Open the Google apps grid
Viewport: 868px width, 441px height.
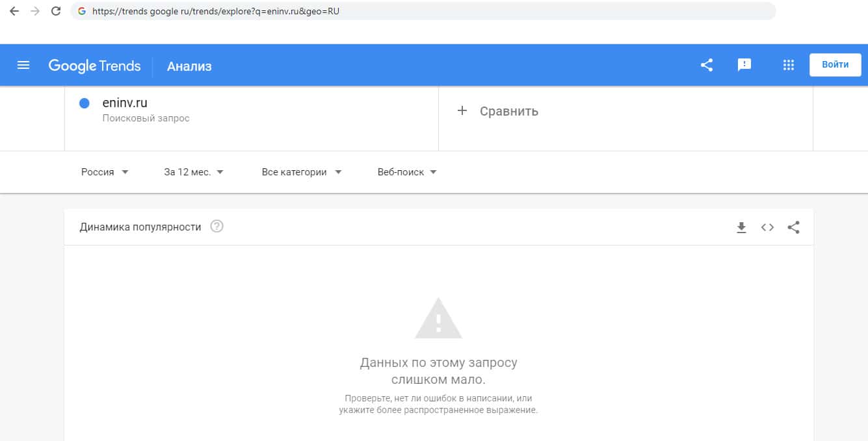click(x=789, y=65)
